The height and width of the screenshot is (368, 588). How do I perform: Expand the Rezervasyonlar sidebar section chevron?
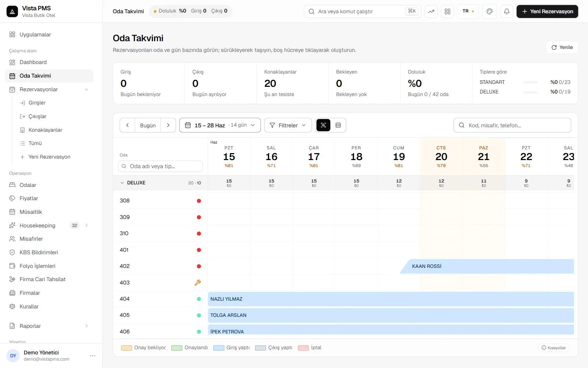(x=87, y=90)
